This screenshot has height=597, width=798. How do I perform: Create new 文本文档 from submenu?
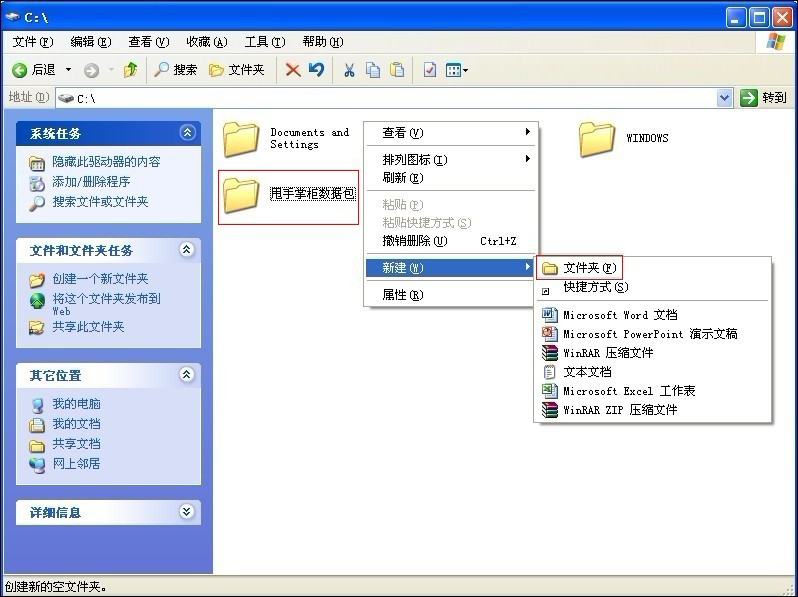pyautogui.click(x=653, y=372)
